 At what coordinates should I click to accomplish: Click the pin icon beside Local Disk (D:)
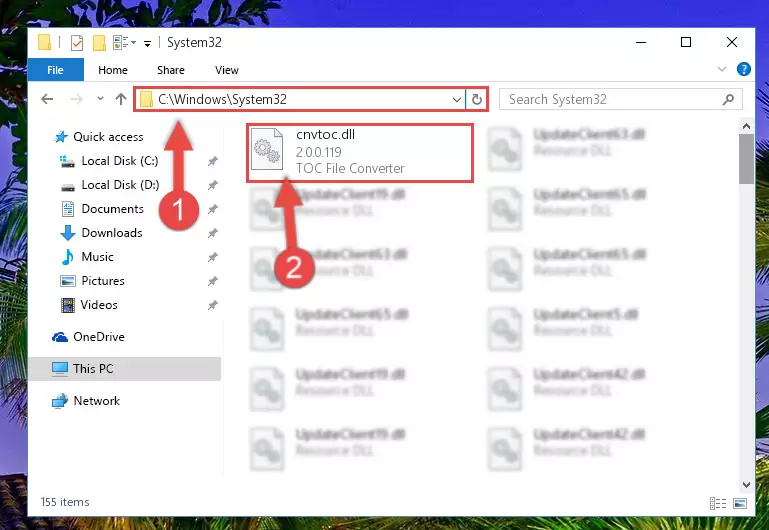click(212, 185)
